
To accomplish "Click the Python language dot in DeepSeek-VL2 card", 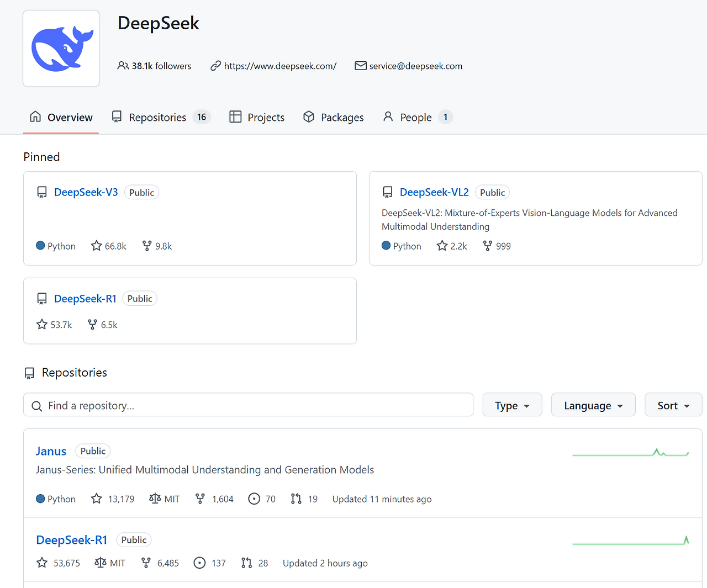I will pyautogui.click(x=386, y=246).
